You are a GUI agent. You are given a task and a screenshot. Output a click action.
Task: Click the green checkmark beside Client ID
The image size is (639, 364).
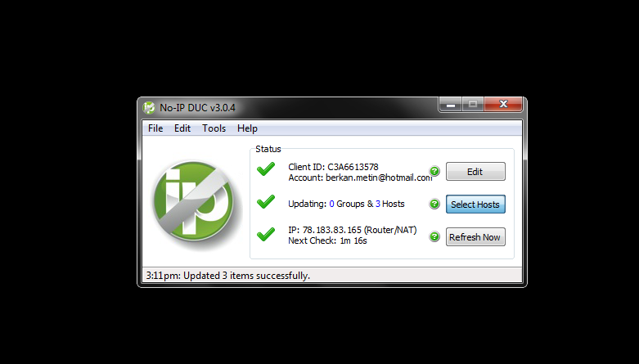pyautogui.click(x=266, y=169)
